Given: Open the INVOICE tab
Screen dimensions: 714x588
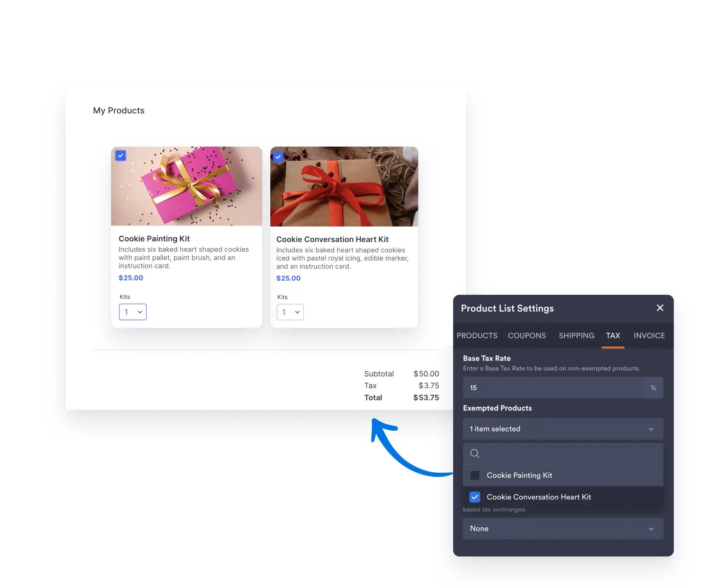Looking at the screenshot, I should click(649, 335).
